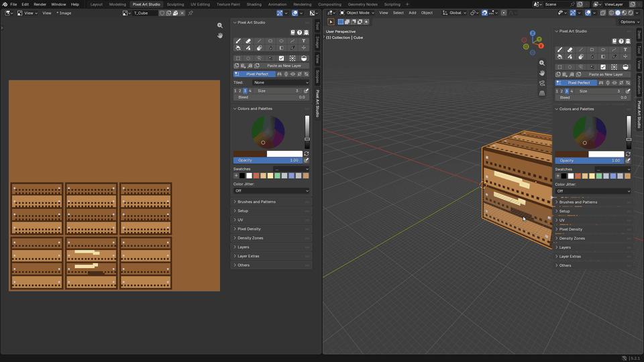Select the eraser tool in image editor panel
The image size is (644, 362).
click(248, 41)
